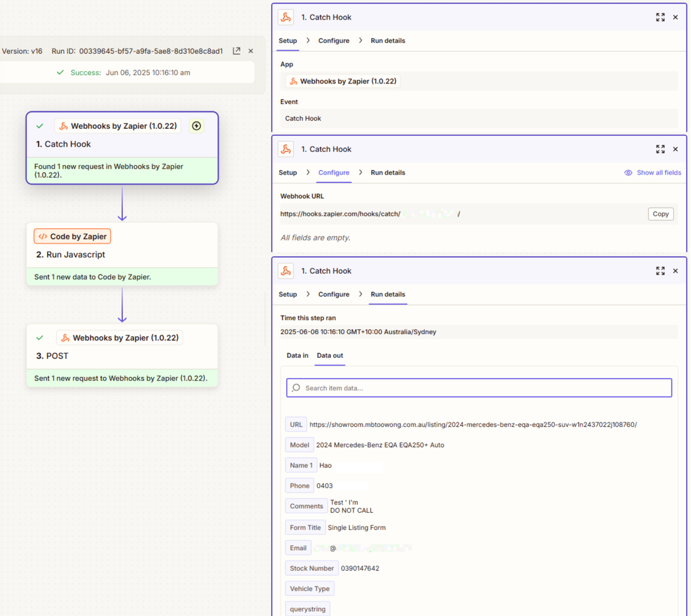Click the Version: v16 label
Image resolution: width=691 pixels, height=616 pixels.
22,51
